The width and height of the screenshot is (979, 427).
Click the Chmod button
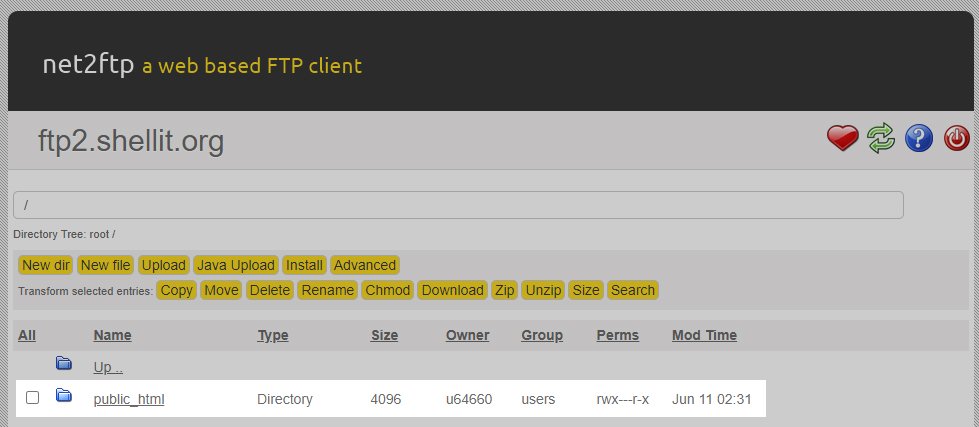coord(388,290)
